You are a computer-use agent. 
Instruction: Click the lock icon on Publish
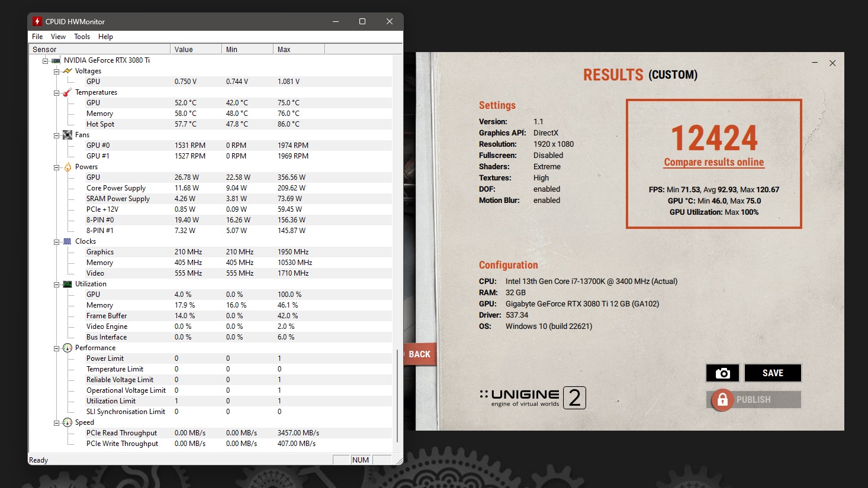click(x=722, y=400)
